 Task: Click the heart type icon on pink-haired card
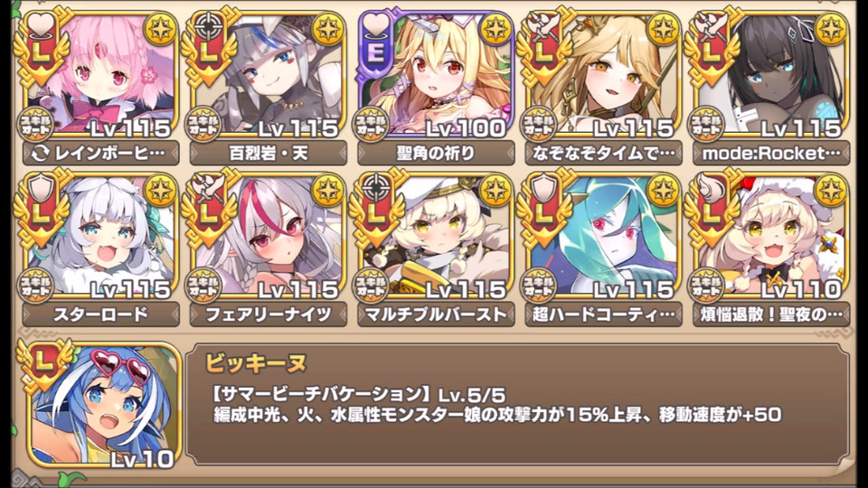coord(41,26)
